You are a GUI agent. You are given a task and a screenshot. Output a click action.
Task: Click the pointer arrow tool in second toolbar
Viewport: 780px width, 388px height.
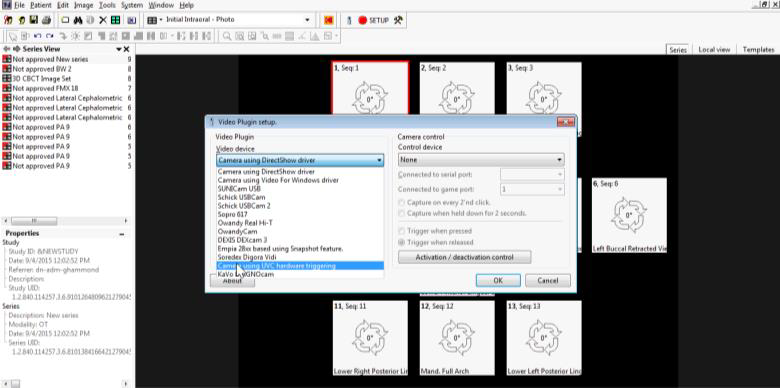coord(13,36)
